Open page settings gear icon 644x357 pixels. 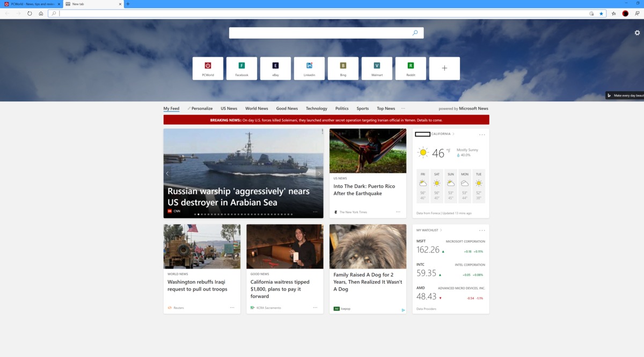click(x=637, y=33)
